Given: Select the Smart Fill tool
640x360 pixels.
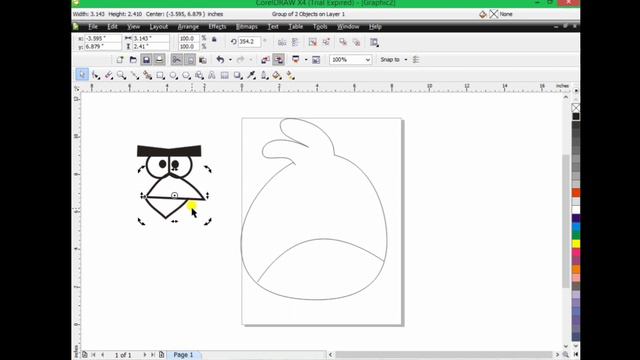Looking at the screenshot, I should pyautogui.click(x=147, y=75).
